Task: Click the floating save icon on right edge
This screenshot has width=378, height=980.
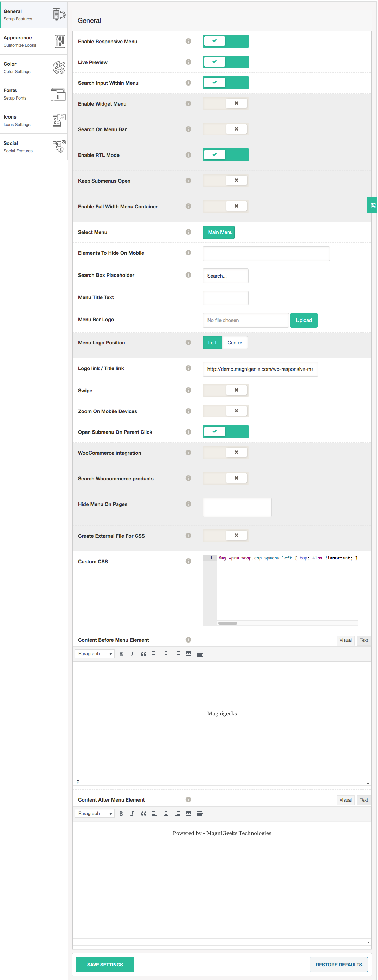Action: (373, 206)
